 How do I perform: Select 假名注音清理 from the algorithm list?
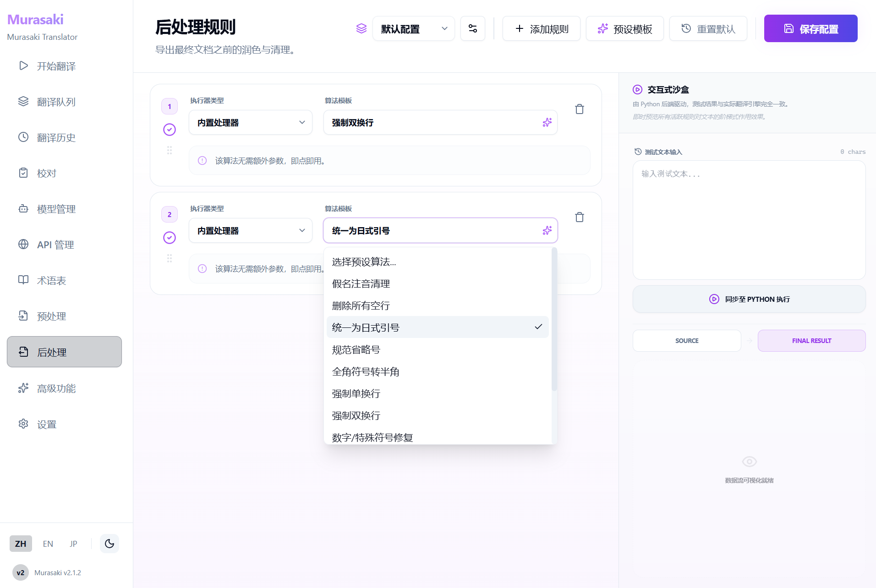pyautogui.click(x=361, y=283)
